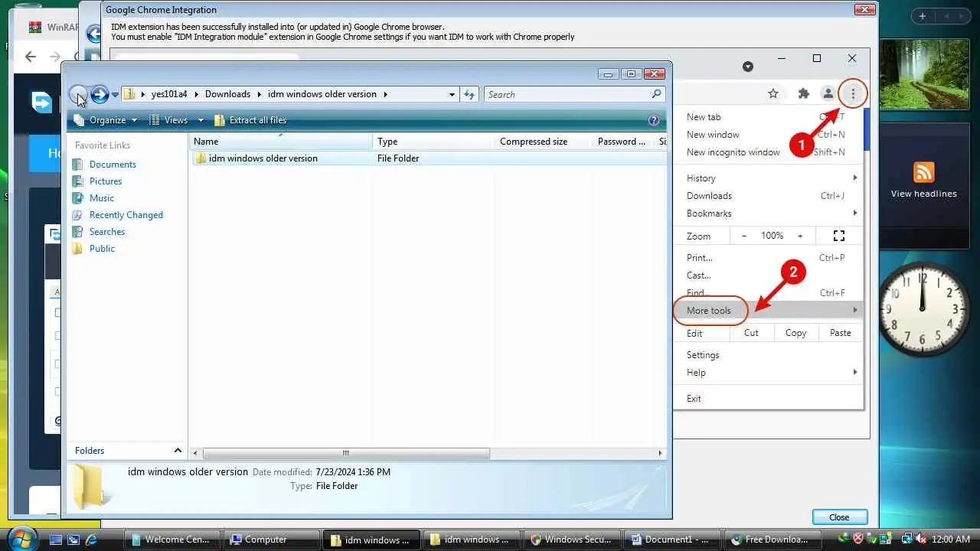Expand the Views dropdown arrow
The width and height of the screenshot is (980, 551).
tap(201, 120)
